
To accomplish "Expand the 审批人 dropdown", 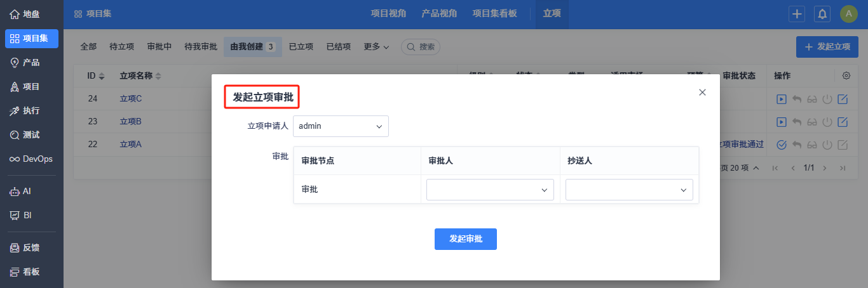I will [x=490, y=190].
